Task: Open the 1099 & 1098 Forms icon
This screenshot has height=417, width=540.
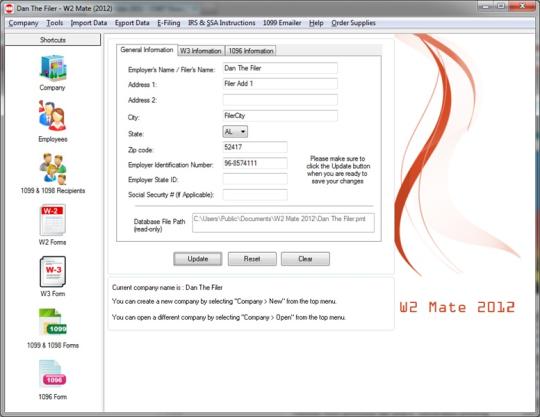Action: click(x=53, y=323)
